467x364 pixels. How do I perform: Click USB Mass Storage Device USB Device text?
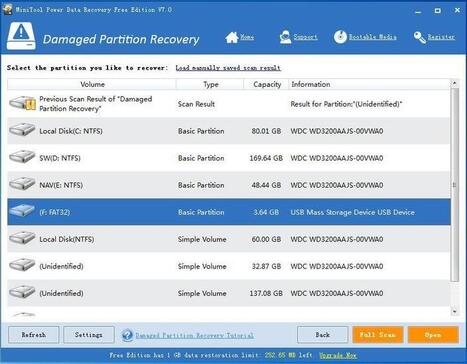352,212
